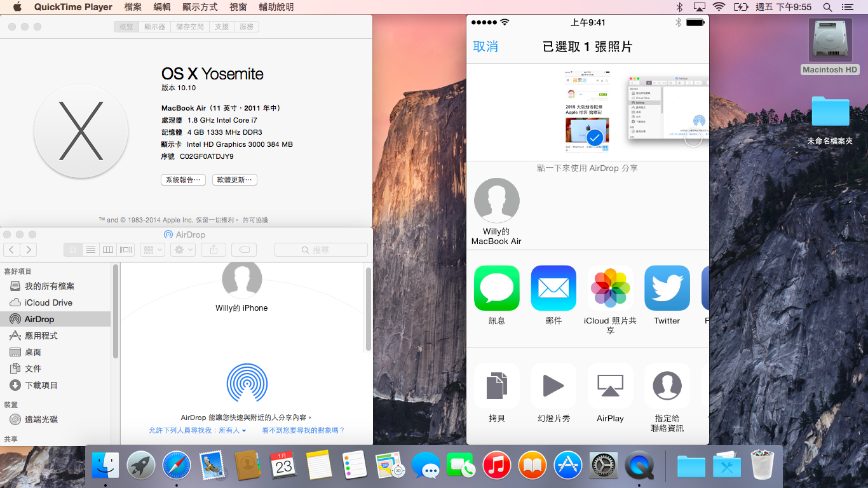Open the Notes app in the Dock
868x488 pixels.
pos(319,466)
